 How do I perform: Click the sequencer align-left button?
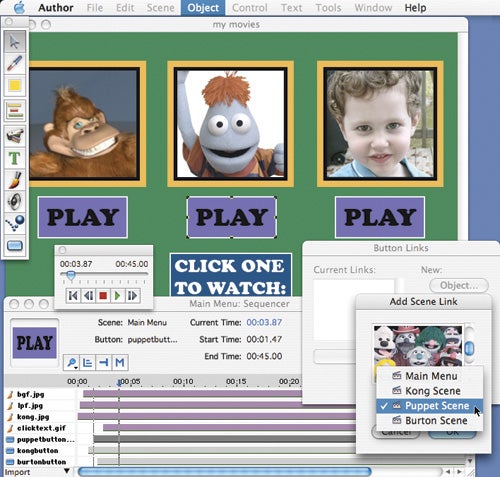tap(88, 362)
